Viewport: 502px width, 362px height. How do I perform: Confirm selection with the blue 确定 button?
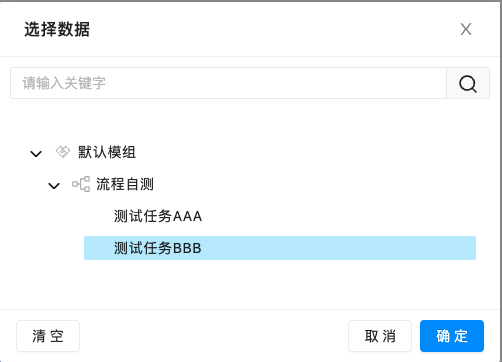(x=452, y=336)
